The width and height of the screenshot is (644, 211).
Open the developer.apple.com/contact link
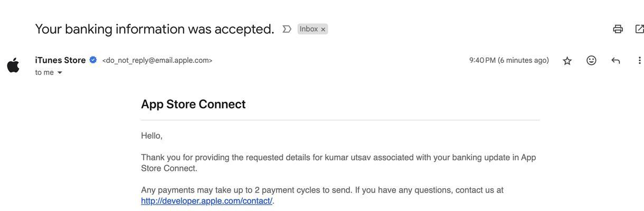206,201
